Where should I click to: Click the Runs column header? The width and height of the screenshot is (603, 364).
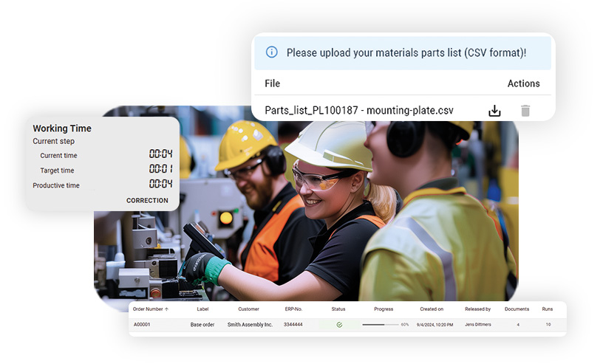[x=548, y=309]
